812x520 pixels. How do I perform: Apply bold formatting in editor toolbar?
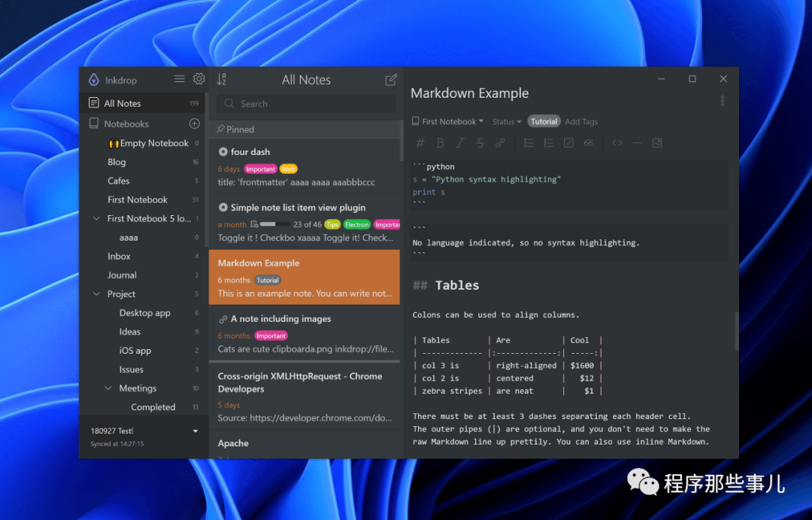click(x=440, y=142)
